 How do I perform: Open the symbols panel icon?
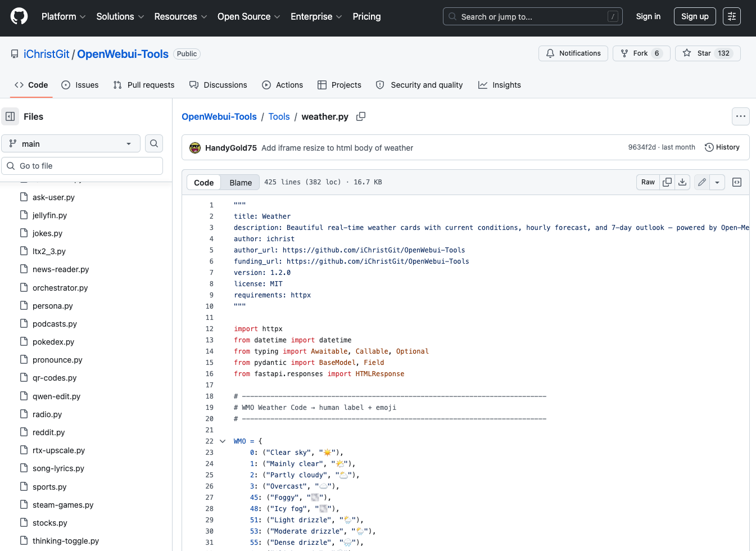[x=737, y=182]
